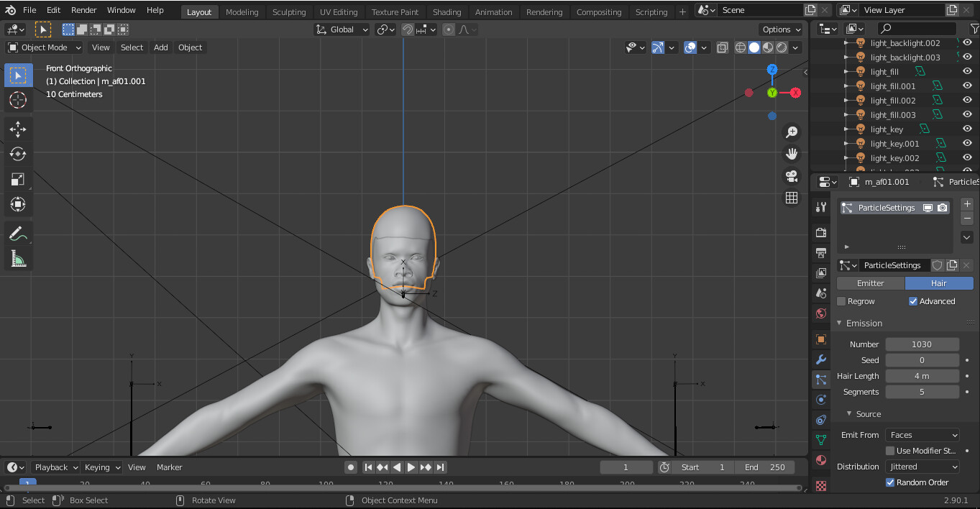Screen dimensions: 980x509
Task: Select the Cursor tool in the toolbar
Action: 18,100
